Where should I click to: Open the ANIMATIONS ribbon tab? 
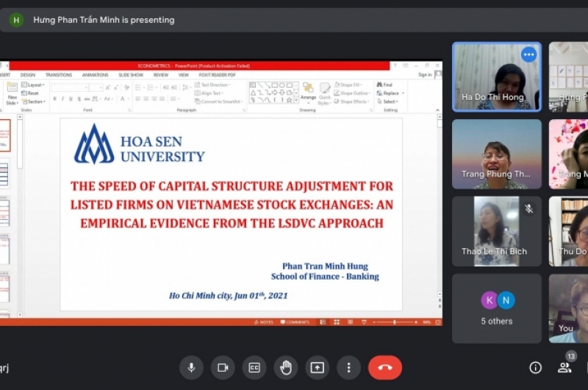95,75
